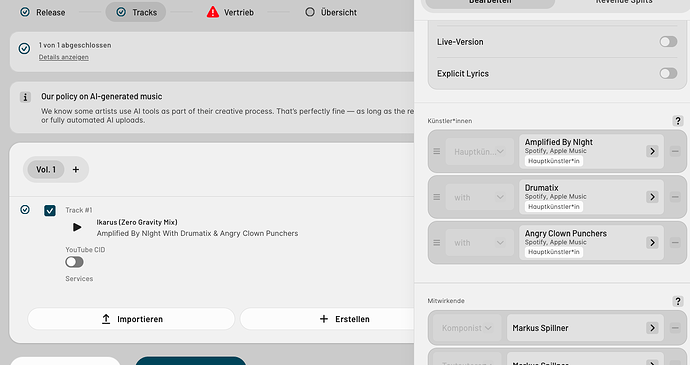Click the track title Ikarus (Zero Gravity Mix)
Image resolution: width=690 pixels, height=365 pixels.
point(137,222)
